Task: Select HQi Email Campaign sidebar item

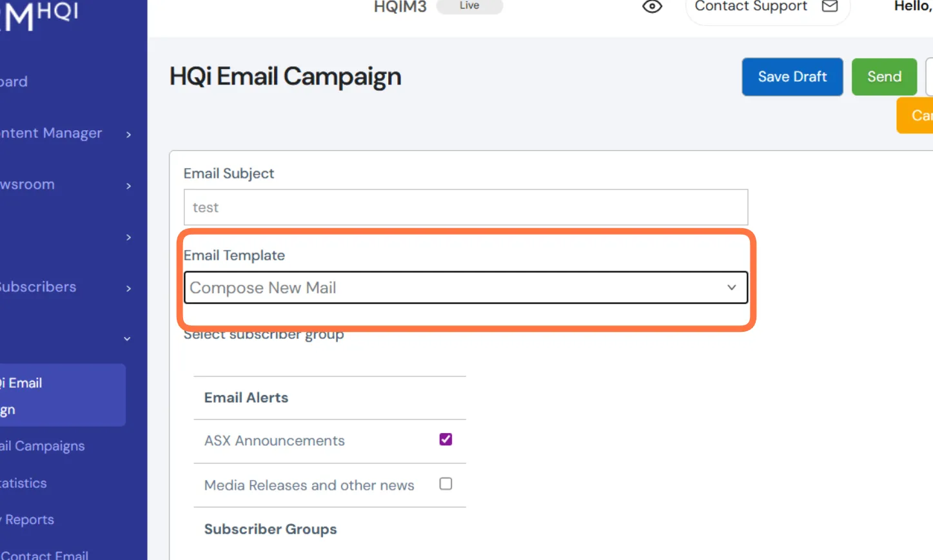Action: tap(63, 395)
